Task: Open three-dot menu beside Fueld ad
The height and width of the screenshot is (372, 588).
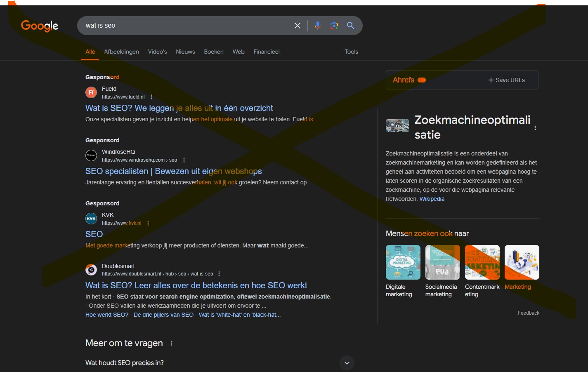Action: coord(151,97)
